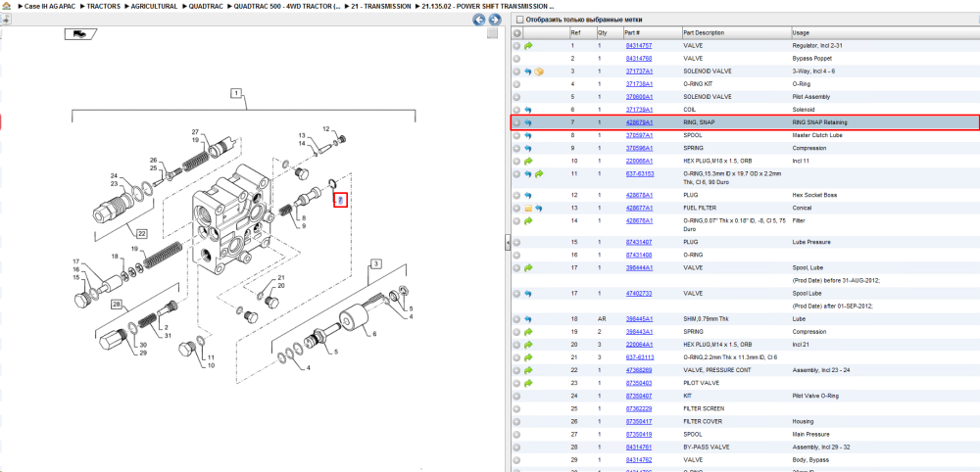
Task: Click gray add circle for FILTER SCREEN row
Action: point(516,408)
